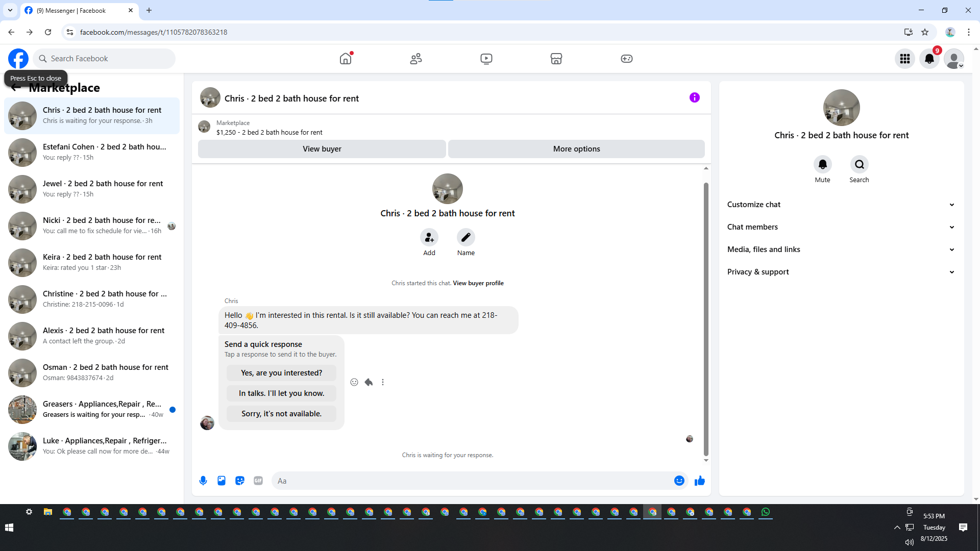This screenshot has height=551, width=980.
Task: Expand Chat members section
Action: pos(841,227)
